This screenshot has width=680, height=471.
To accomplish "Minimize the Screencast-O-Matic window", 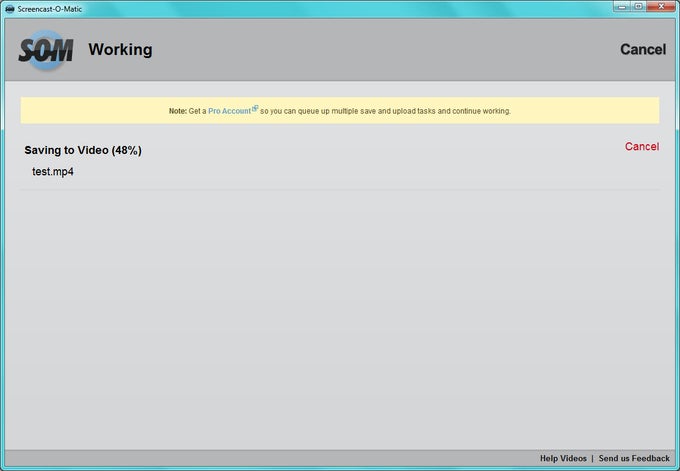I will (x=622, y=7).
